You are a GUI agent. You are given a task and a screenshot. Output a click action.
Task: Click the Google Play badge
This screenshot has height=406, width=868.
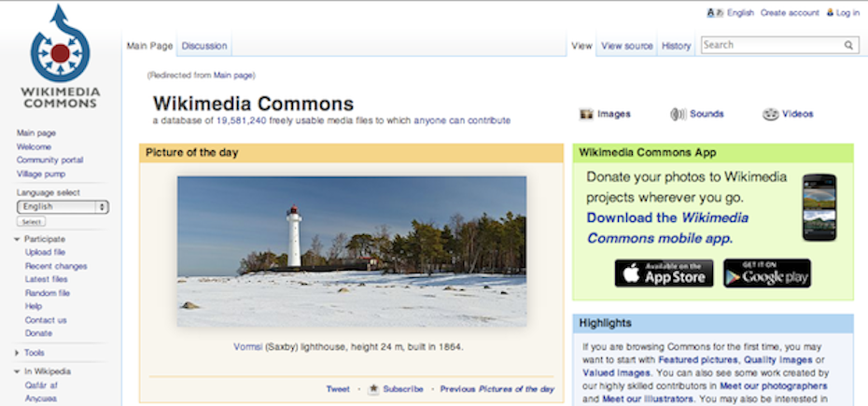click(x=766, y=273)
